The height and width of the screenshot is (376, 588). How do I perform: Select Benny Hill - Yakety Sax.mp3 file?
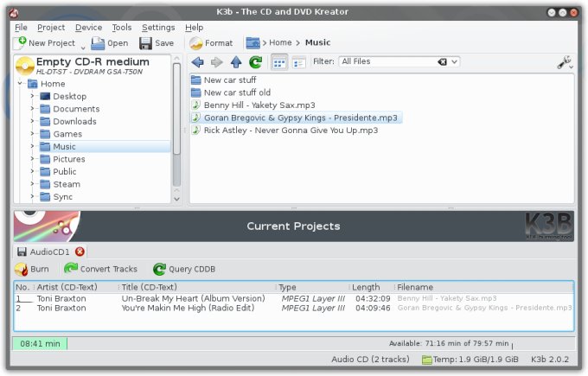[x=253, y=105]
